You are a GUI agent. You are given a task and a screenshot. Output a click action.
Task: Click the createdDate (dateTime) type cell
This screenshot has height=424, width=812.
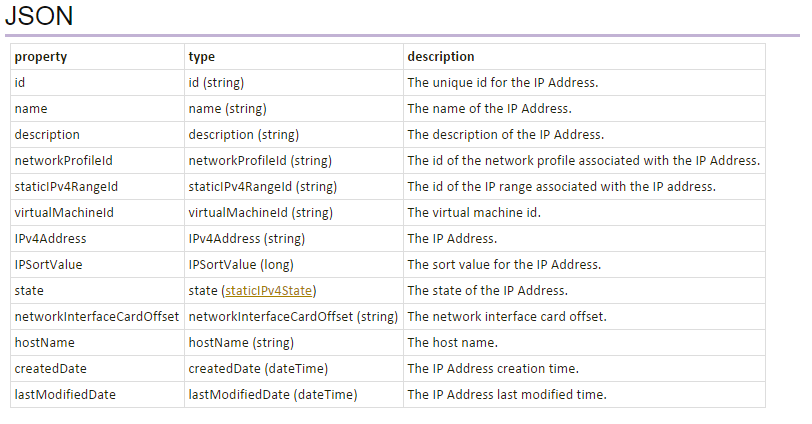(x=258, y=368)
